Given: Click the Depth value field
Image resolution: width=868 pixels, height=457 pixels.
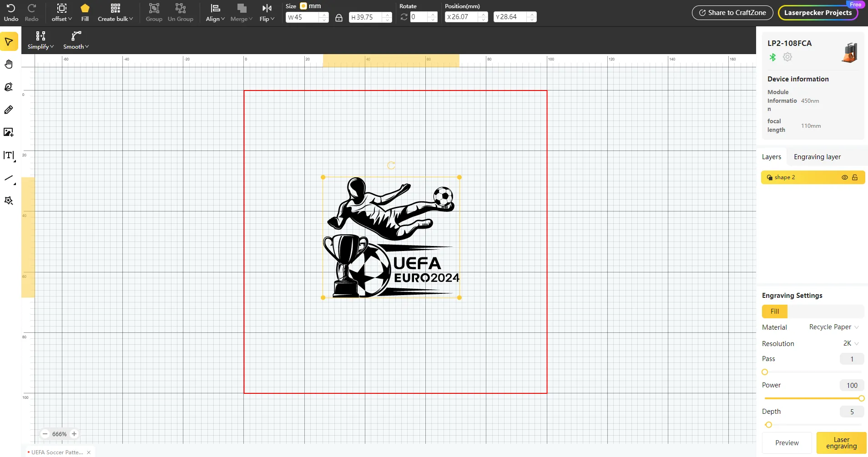Looking at the screenshot, I should pyautogui.click(x=852, y=412).
